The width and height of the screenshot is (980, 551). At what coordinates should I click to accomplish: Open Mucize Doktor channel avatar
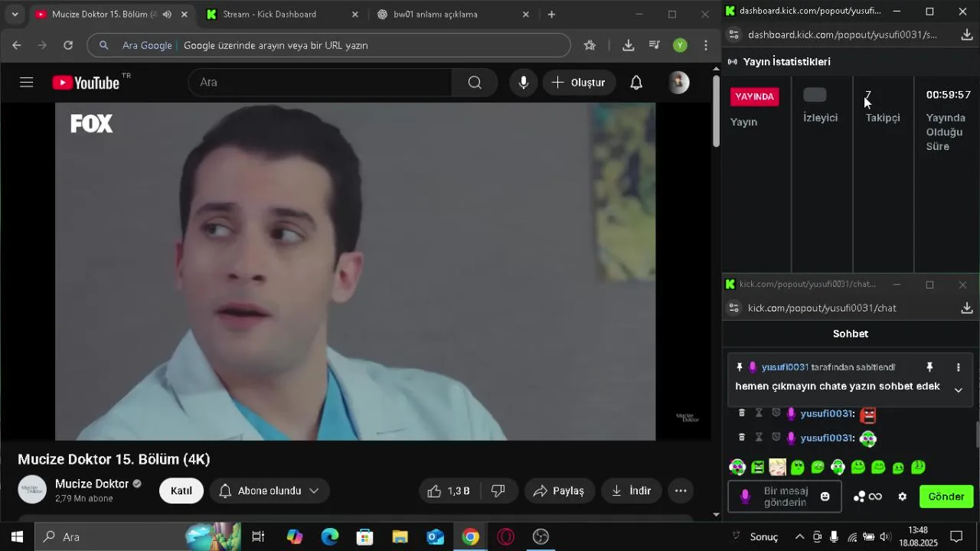pyautogui.click(x=32, y=490)
